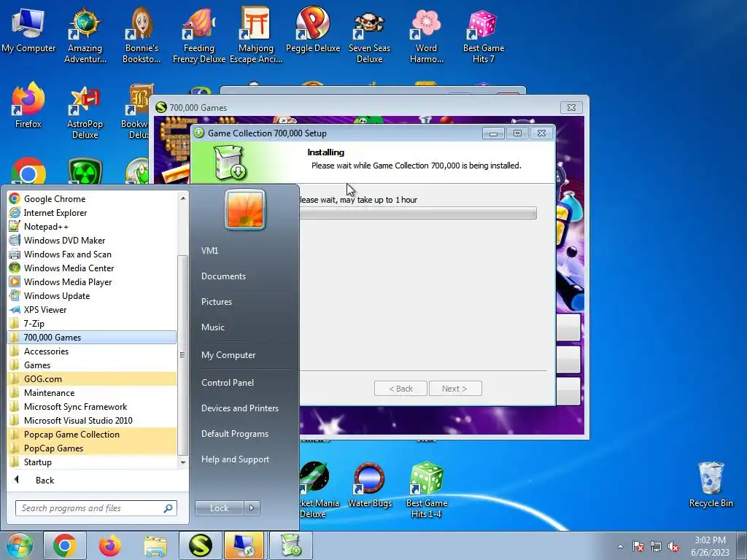Open the Recycle Bin
Image resolution: width=747 pixels, height=560 pixels.
point(711,485)
